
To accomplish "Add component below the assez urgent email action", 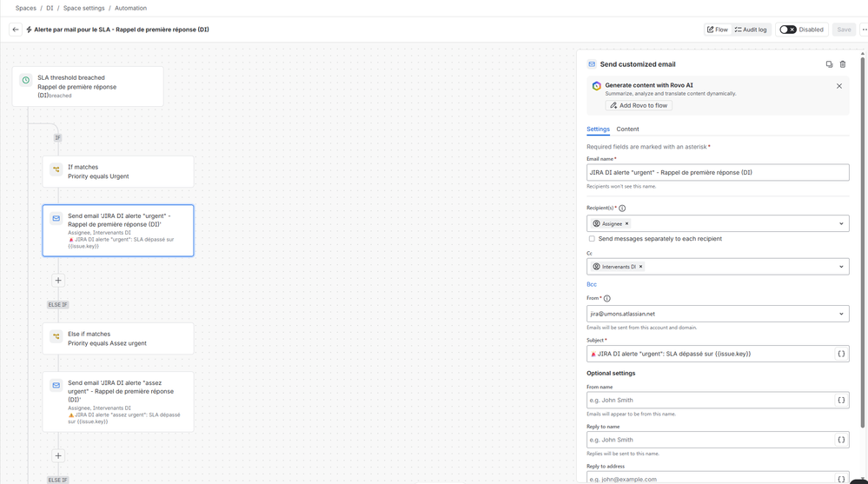I will coord(58,455).
